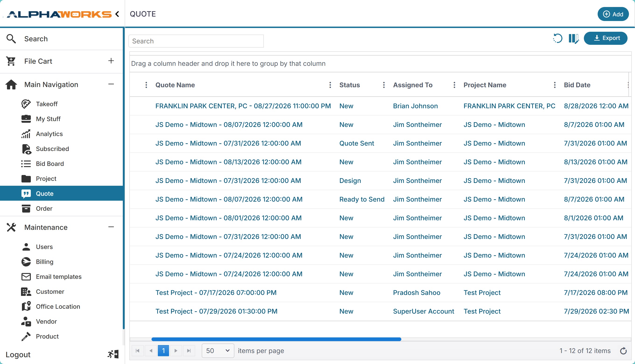Click the quote grid Search field
635x364 pixels.
point(196,41)
